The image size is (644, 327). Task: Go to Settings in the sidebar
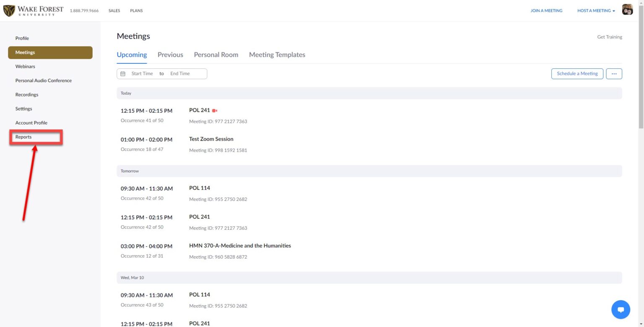pyautogui.click(x=23, y=109)
